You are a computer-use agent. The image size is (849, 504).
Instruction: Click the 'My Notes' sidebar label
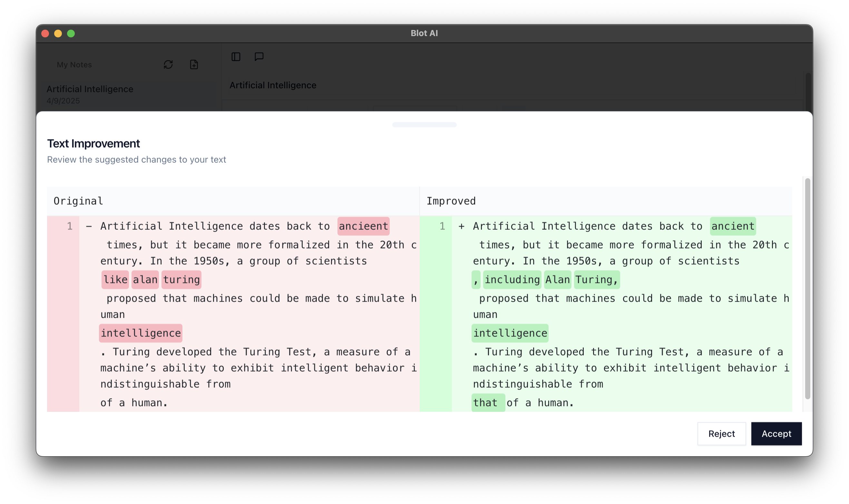[x=74, y=64]
